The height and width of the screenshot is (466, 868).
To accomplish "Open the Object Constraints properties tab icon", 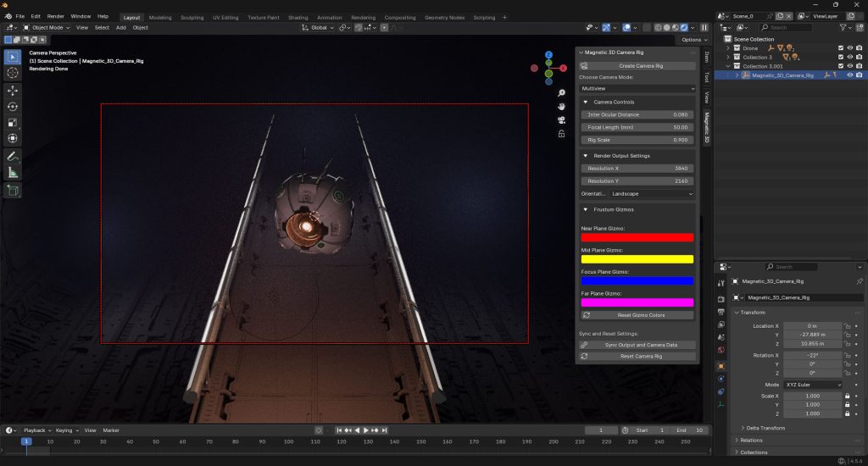I will point(721,391).
